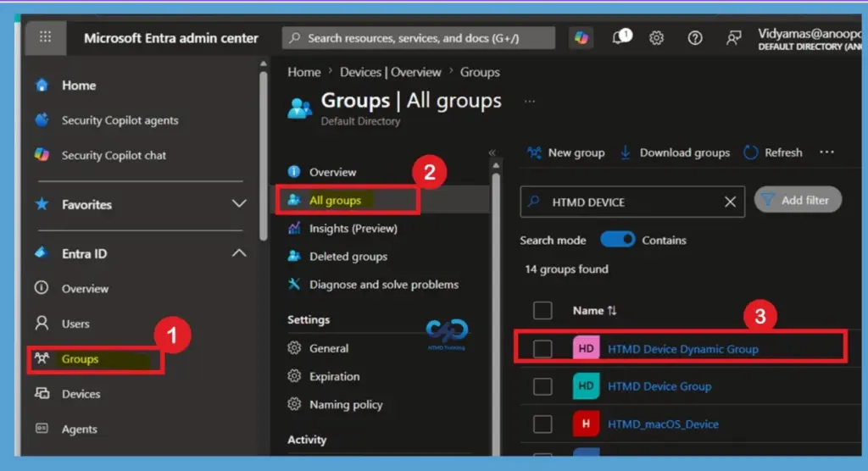Click the Security Copilot chat icon
The image size is (868, 471).
[x=42, y=155]
